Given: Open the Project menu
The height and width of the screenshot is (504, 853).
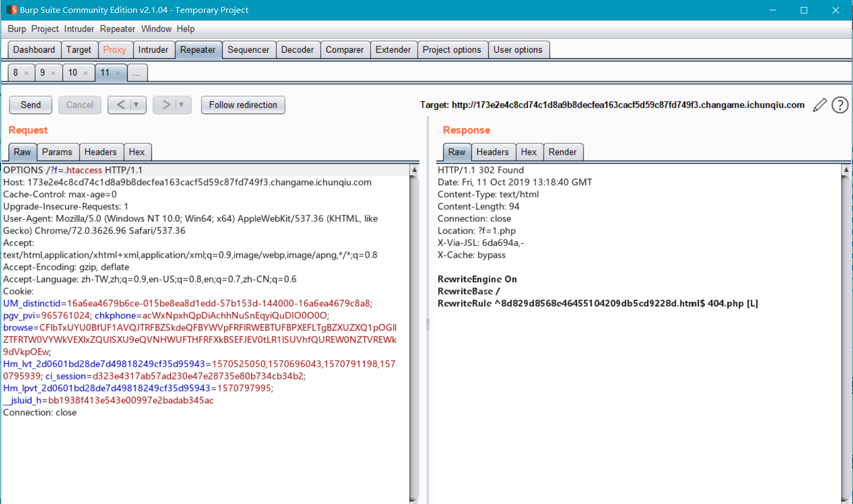Looking at the screenshot, I should point(45,29).
